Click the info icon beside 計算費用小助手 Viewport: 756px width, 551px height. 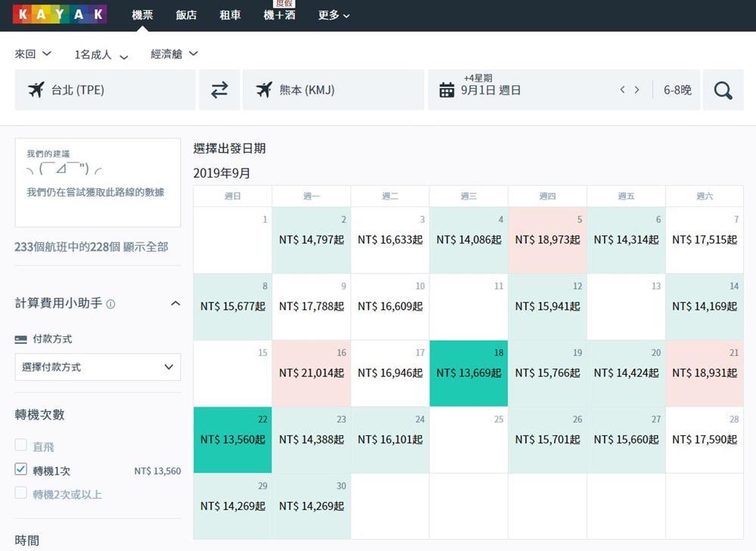(110, 304)
